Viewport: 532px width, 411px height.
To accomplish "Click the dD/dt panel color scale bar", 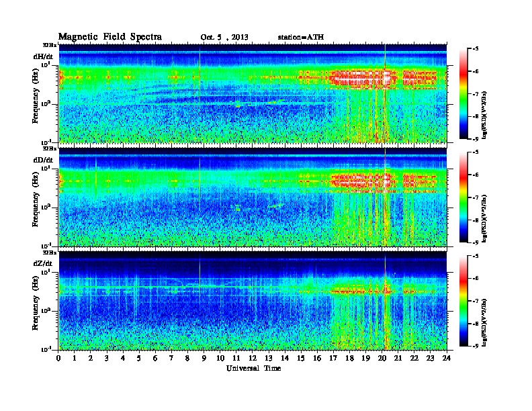I will click(x=463, y=197).
